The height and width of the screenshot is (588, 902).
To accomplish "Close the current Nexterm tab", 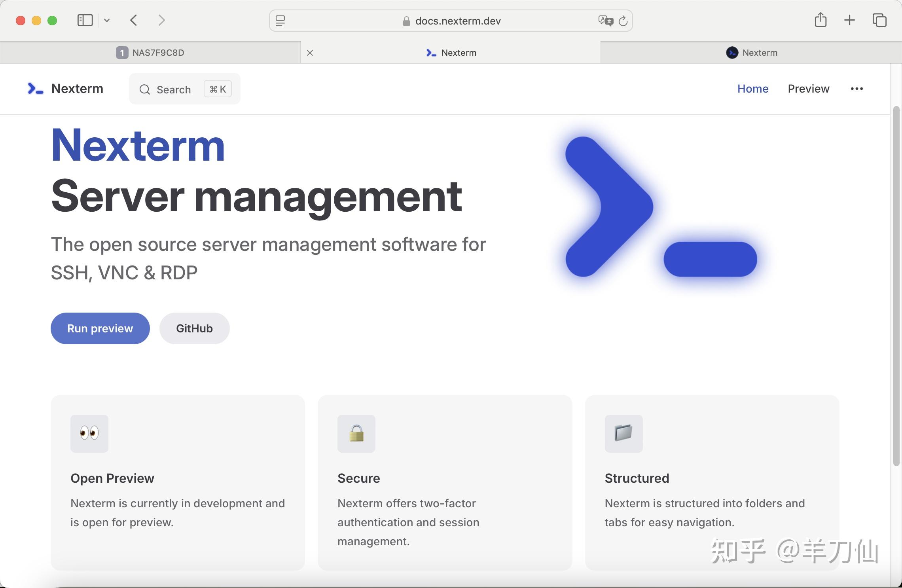I will tap(310, 53).
